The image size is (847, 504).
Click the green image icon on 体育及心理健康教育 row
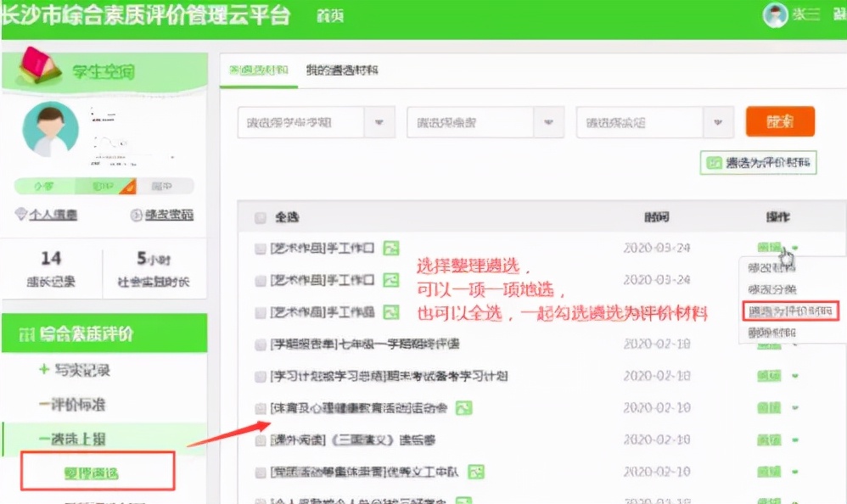click(x=463, y=408)
